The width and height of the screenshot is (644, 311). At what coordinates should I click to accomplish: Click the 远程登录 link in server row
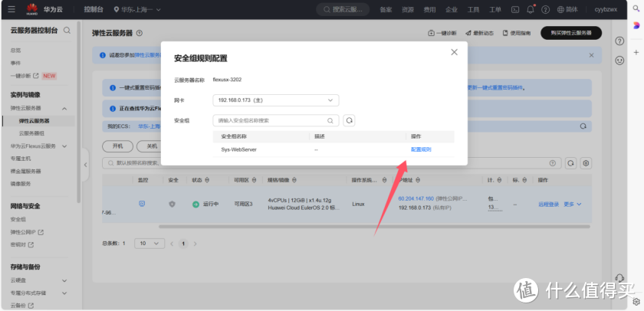(549, 204)
